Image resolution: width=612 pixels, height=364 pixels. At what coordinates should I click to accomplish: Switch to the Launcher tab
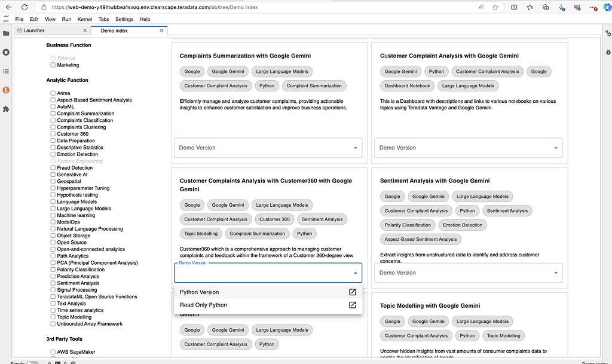52,30
